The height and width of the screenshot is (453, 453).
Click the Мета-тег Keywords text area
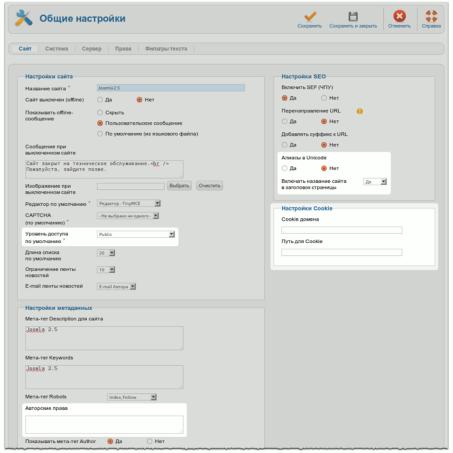click(104, 377)
